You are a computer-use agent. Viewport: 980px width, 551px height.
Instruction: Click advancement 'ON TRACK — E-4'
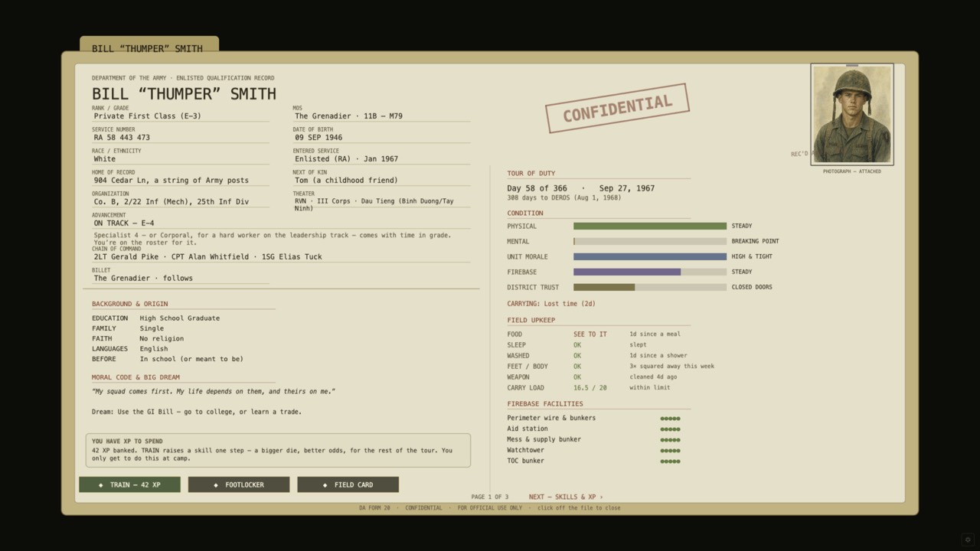click(x=124, y=223)
